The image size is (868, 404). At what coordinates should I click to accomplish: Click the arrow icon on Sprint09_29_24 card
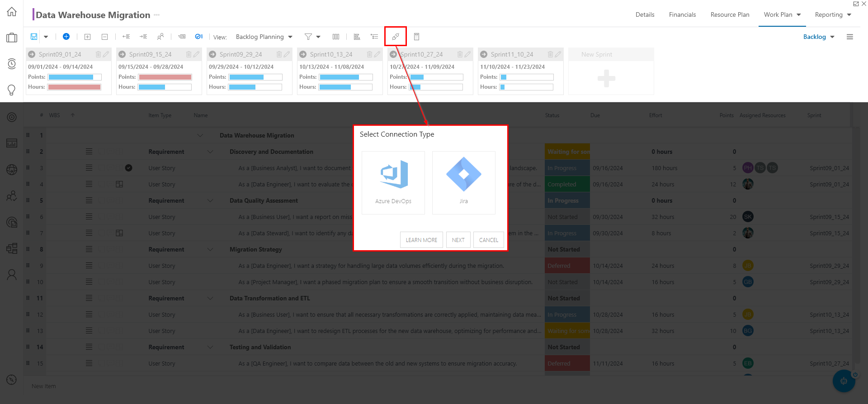pyautogui.click(x=212, y=54)
